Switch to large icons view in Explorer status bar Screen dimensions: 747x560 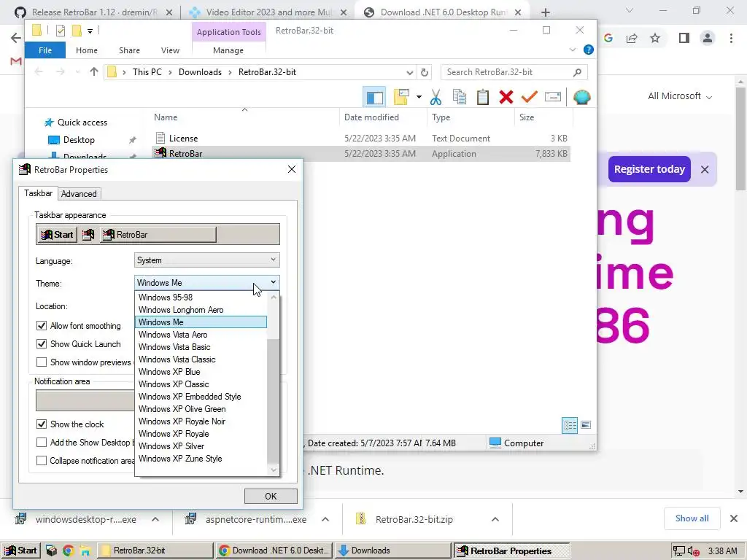coord(586,425)
